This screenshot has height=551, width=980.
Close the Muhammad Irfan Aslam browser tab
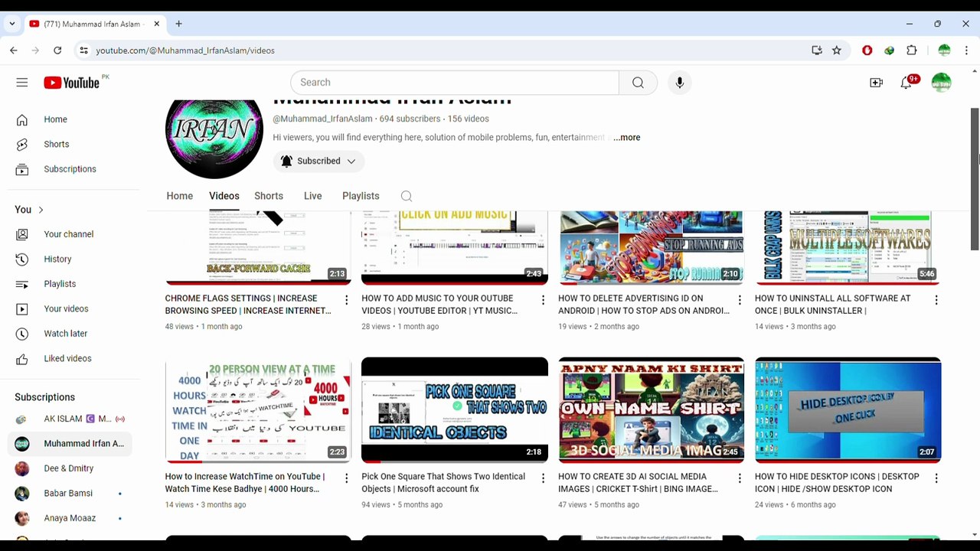(x=156, y=24)
